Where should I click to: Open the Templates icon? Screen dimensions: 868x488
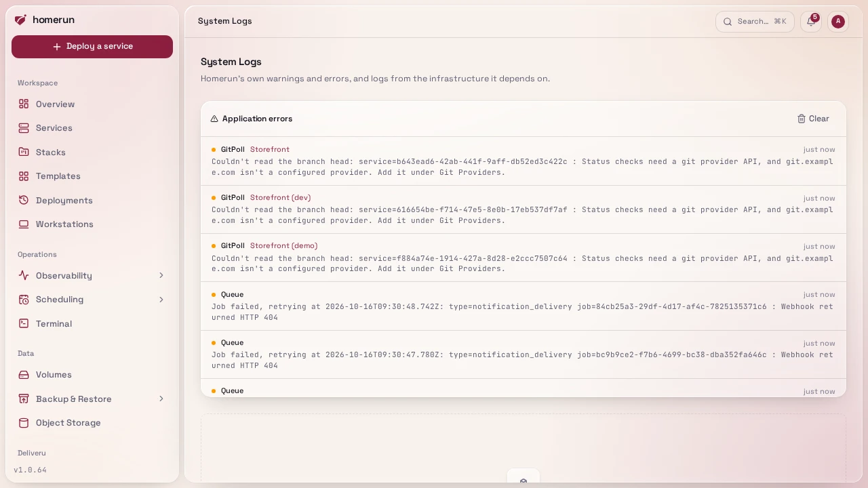[x=24, y=176]
